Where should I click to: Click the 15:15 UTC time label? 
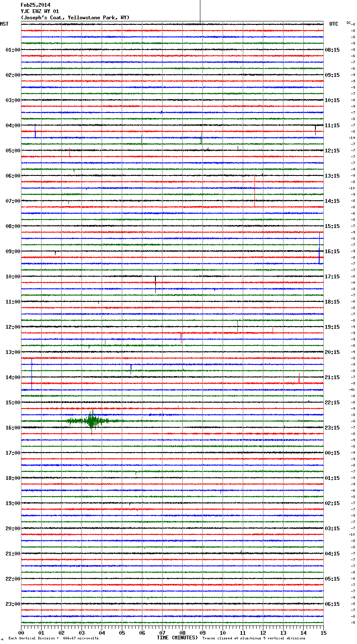(x=332, y=226)
